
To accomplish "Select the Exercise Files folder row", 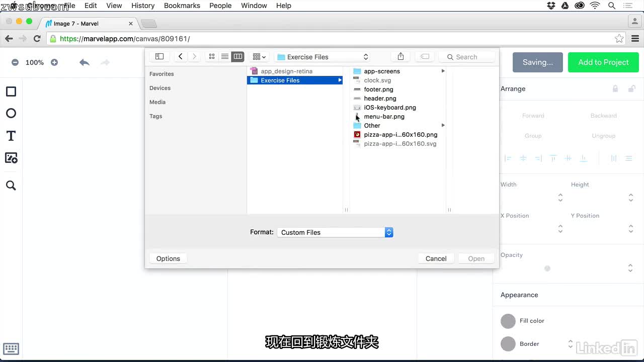I will pyautogui.click(x=295, y=80).
